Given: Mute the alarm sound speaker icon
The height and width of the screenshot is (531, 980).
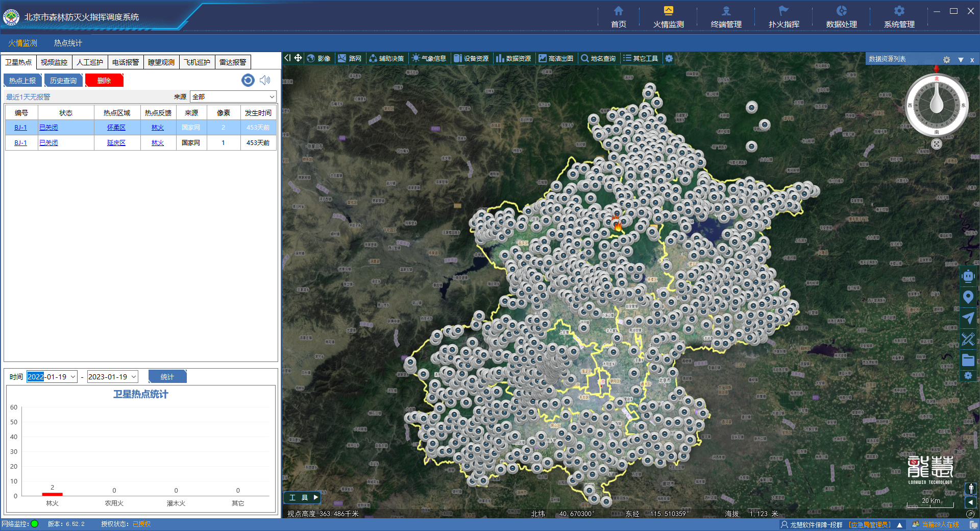Looking at the screenshot, I should point(265,80).
